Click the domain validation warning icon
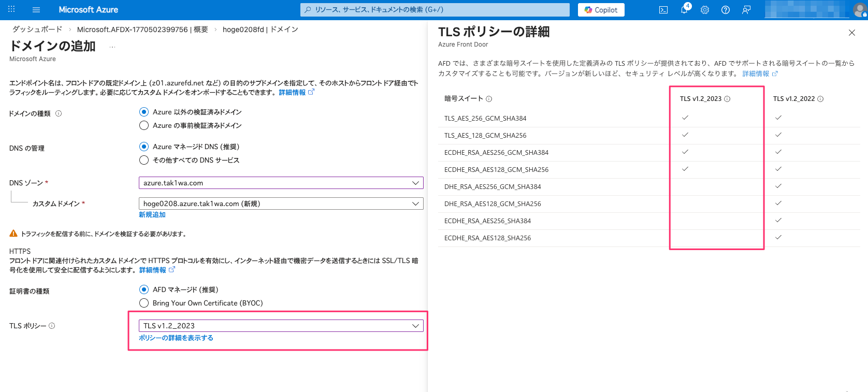 [x=13, y=234]
